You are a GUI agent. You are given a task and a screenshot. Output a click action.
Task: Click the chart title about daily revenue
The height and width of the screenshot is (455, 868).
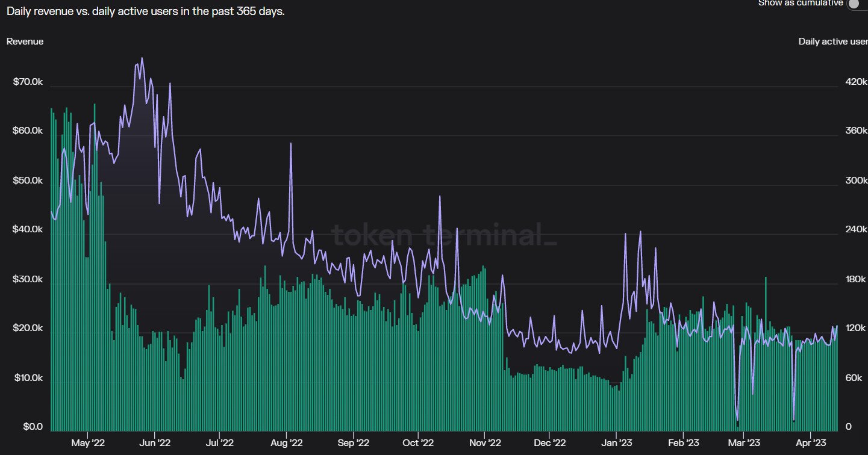pyautogui.click(x=146, y=11)
